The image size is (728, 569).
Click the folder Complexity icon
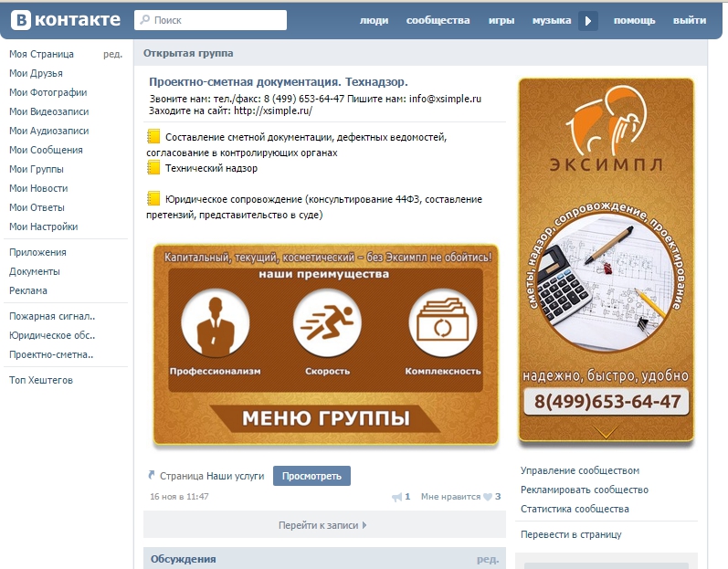[442, 323]
